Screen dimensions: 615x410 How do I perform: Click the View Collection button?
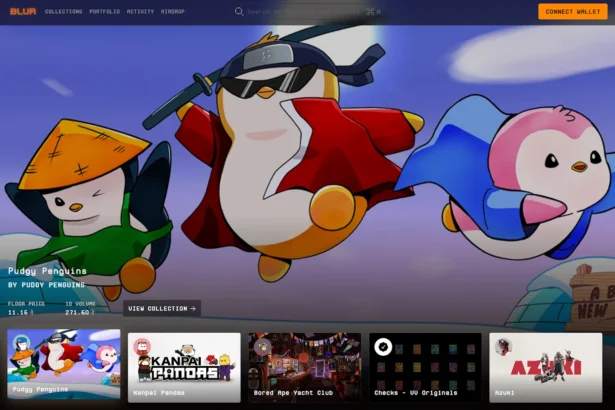[x=162, y=308]
